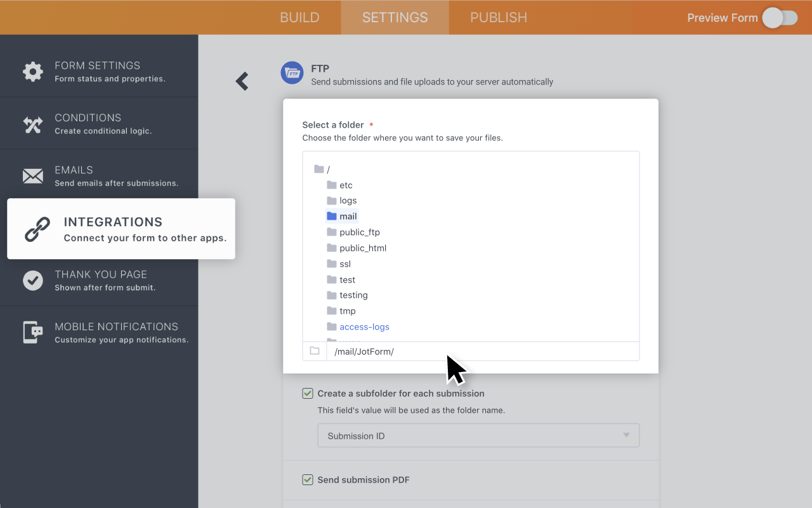Click the Mobile Notifications phone icon

pos(33,332)
